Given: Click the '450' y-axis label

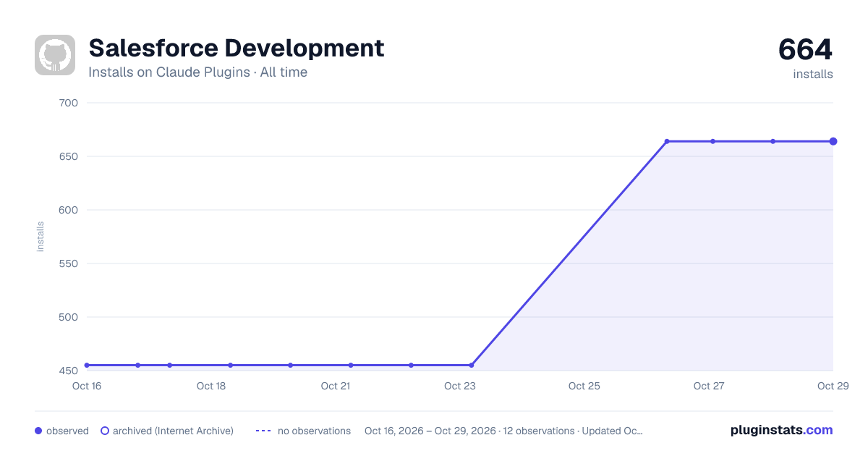Looking at the screenshot, I should click(x=68, y=371).
